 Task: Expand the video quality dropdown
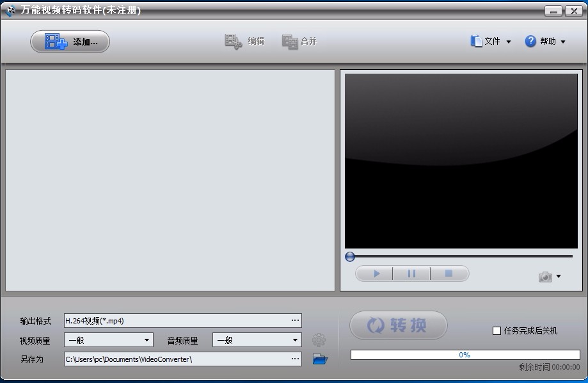[x=147, y=340]
